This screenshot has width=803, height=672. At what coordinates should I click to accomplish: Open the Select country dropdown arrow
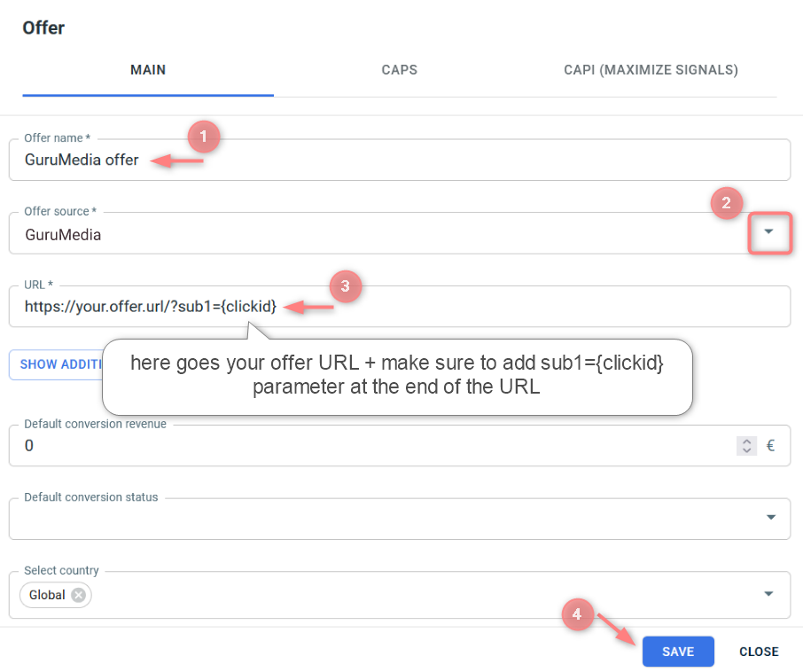tap(768, 594)
